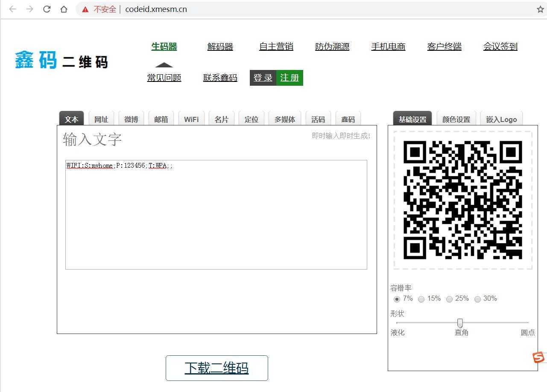The width and height of the screenshot is (547, 392).
Task: Click the 登录 button
Action: click(263, 78)
